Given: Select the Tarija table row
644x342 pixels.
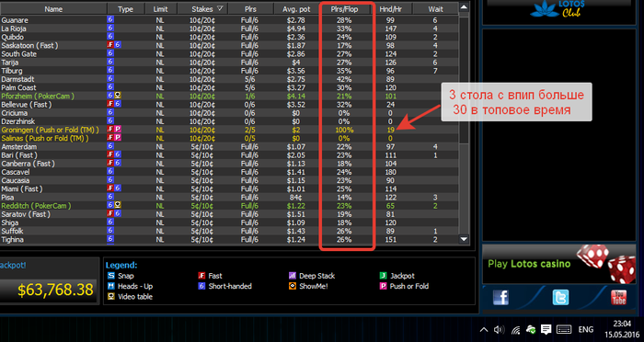Looking at the screenshot, I should pos(229,63).
